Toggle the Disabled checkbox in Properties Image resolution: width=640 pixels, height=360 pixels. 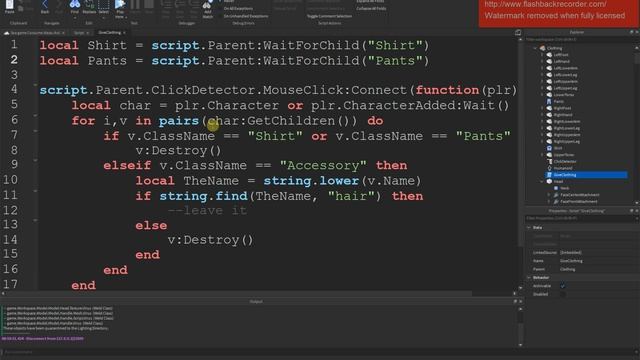563,294
